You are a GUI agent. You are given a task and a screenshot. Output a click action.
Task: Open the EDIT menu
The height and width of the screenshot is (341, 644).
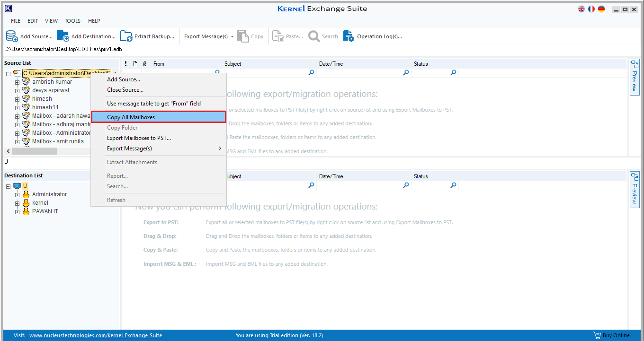33,21
